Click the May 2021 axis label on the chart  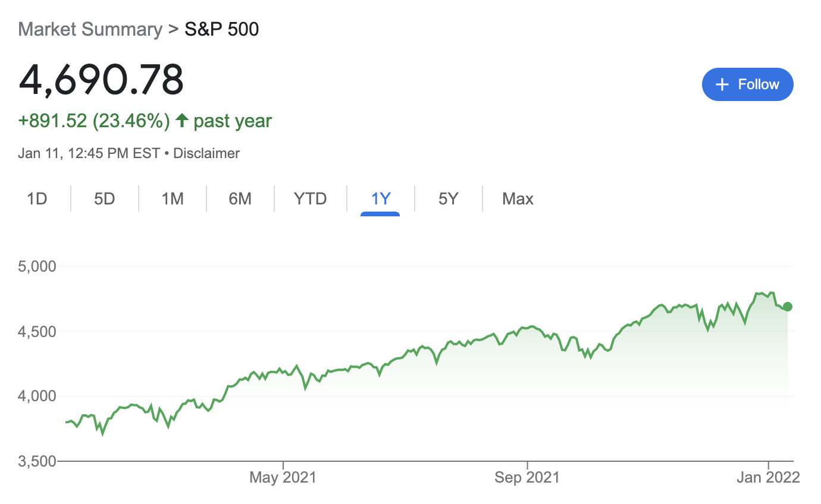coord(282,477)
